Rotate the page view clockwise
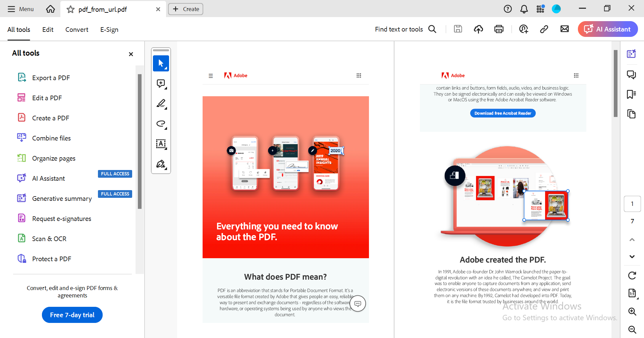This screenshot has height=338, width=644. (x=632, y=276)
